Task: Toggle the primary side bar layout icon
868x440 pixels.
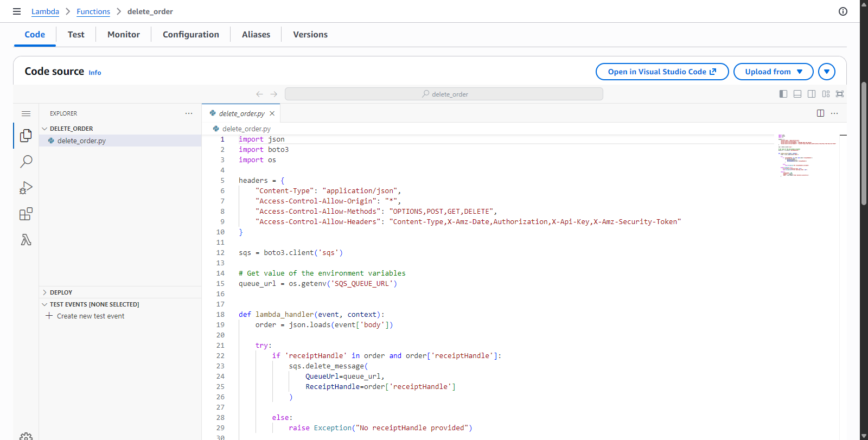Action: click(783, 94)
